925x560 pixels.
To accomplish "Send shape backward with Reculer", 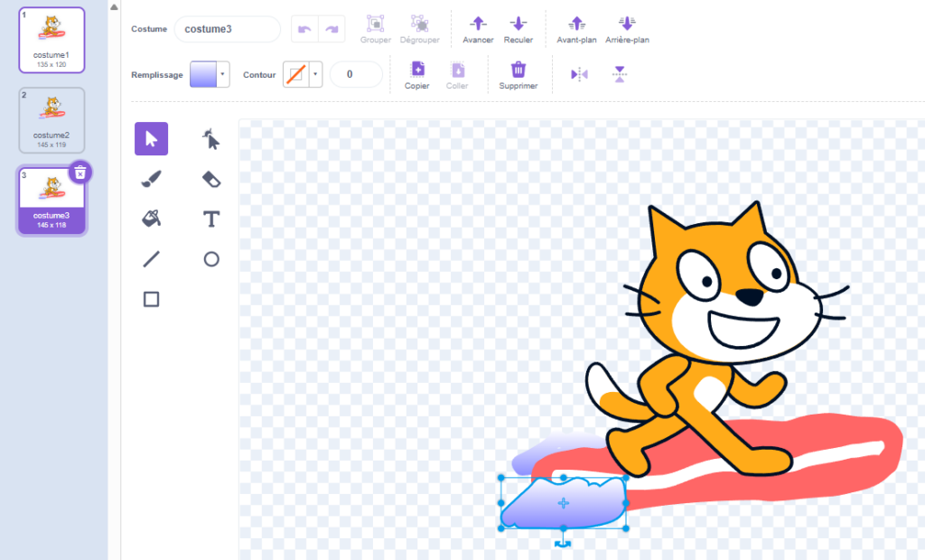I will tap(518, 30).
